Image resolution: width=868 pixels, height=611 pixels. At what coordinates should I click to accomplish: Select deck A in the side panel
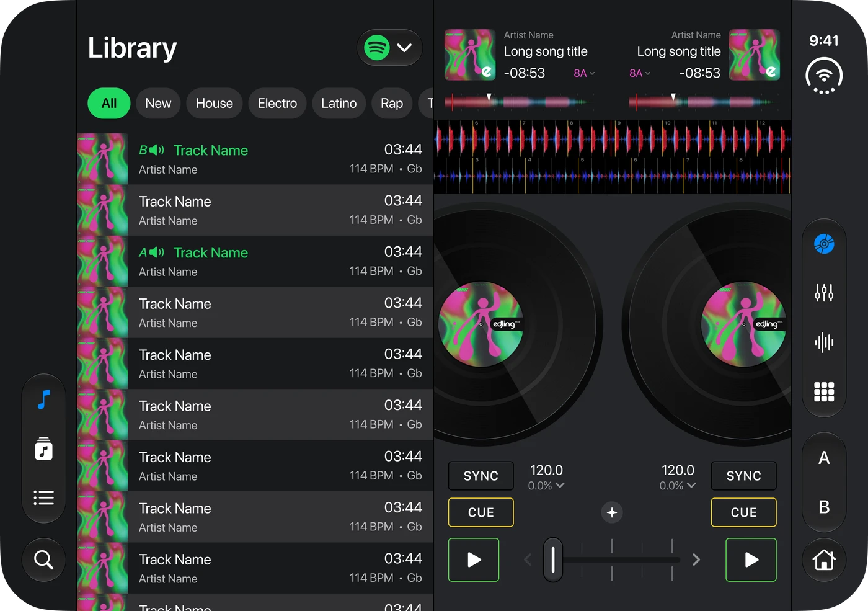pyautogui.click(x=824, y=458)
